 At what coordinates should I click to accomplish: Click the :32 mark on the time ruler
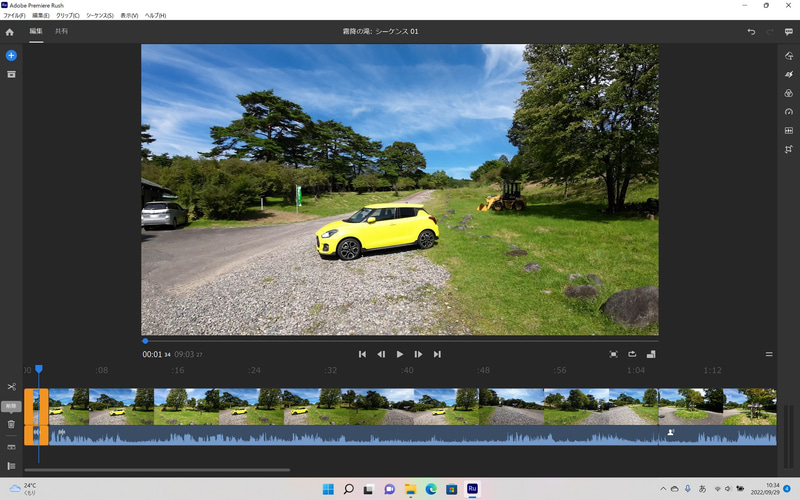pyautogui.click(x=331, y=370)
